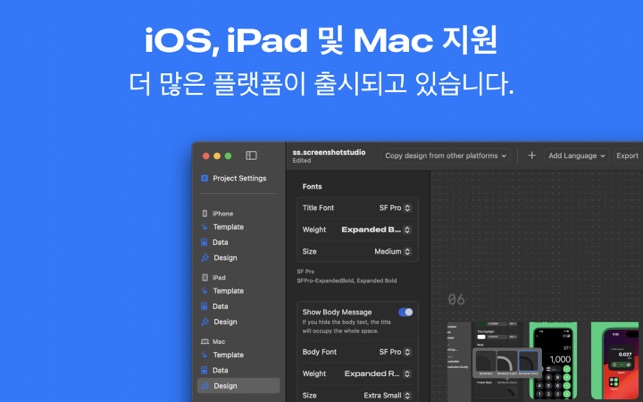Select Data under Mac
Image resolution: width=643 pixels, height=402 pixels.
(x=220, y=370)
